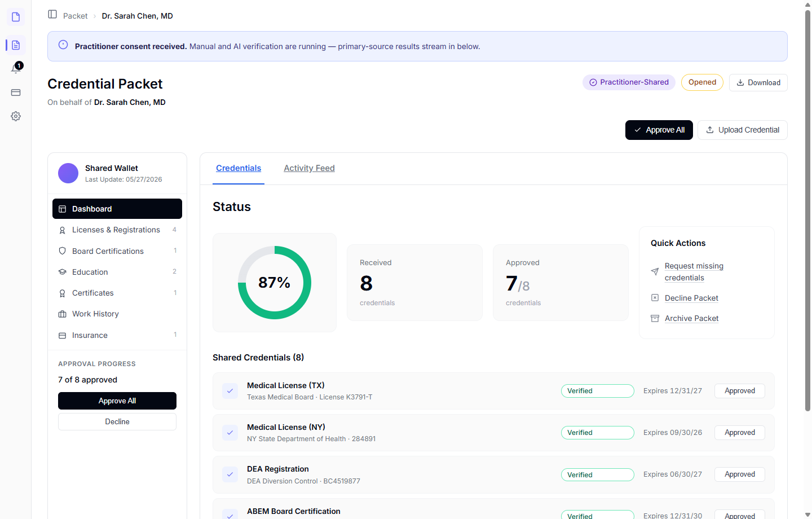
Task: Open Education section
Action: 117,272
